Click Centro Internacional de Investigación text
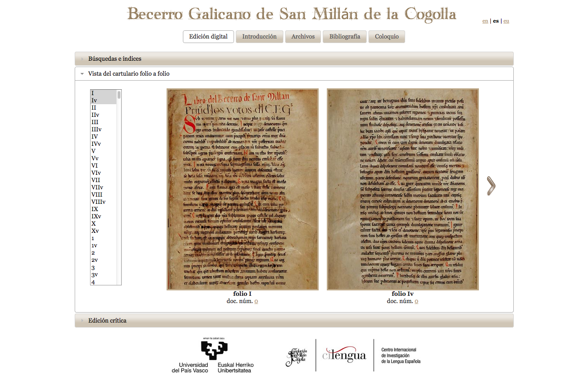Screen dimensions: 588x376 click(401, 356)
